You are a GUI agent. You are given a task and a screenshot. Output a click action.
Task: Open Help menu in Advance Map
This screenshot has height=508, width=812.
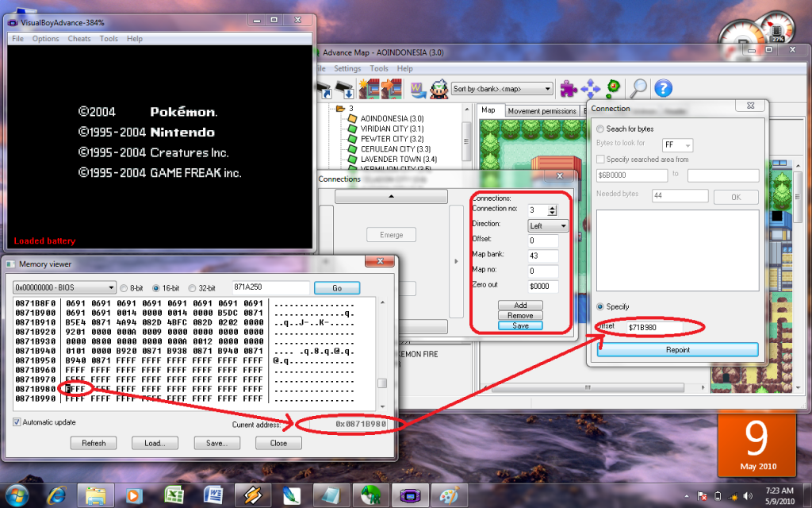[405, 68]
